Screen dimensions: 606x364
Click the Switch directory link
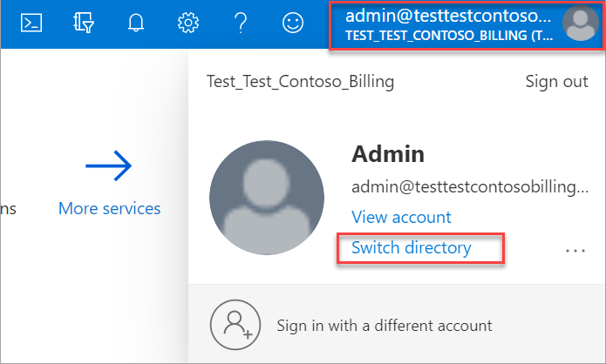[x=411, y=248]
